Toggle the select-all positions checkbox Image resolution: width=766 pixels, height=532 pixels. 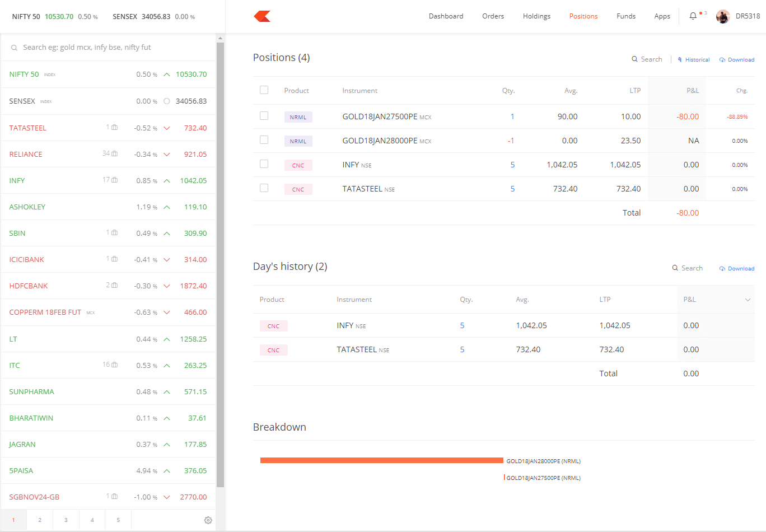tap(264, 90)
